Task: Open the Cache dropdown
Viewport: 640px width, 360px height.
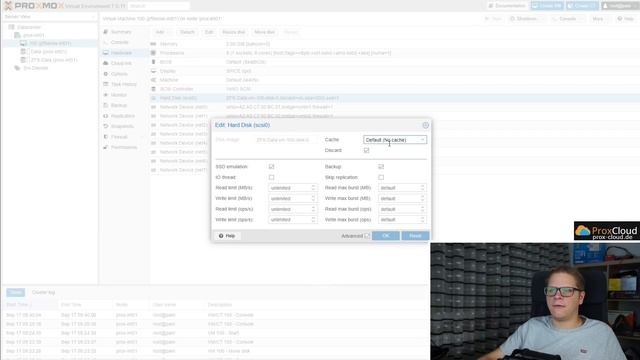Action: coord(423,140)
